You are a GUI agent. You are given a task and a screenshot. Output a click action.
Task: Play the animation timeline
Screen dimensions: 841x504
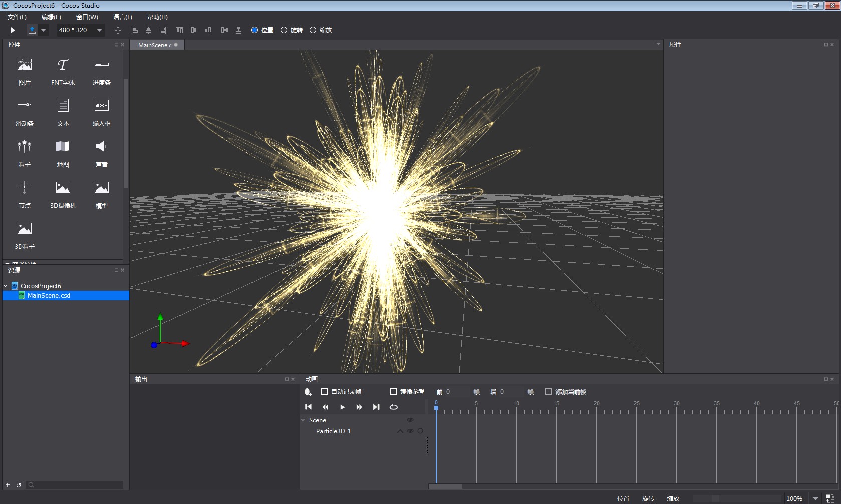pyautogui.click(x=342, y=407)
